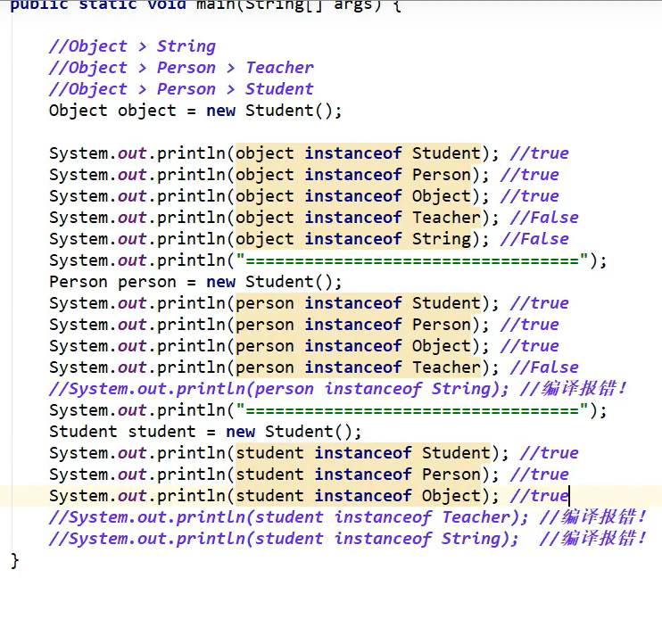Click the '//False' comment after person instanceof Teacher
The width and height of the screenshot is (662, 644).
[x=544, y=367]
